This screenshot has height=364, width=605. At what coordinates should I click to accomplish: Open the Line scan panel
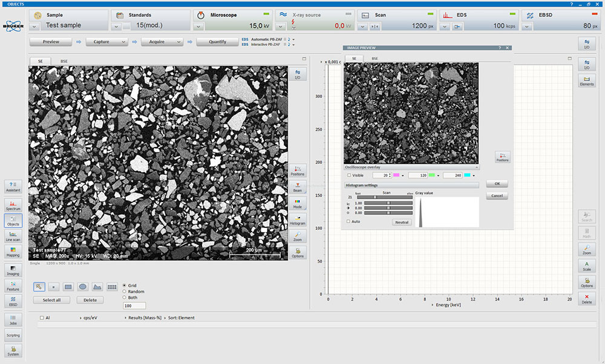coord(13,237)
